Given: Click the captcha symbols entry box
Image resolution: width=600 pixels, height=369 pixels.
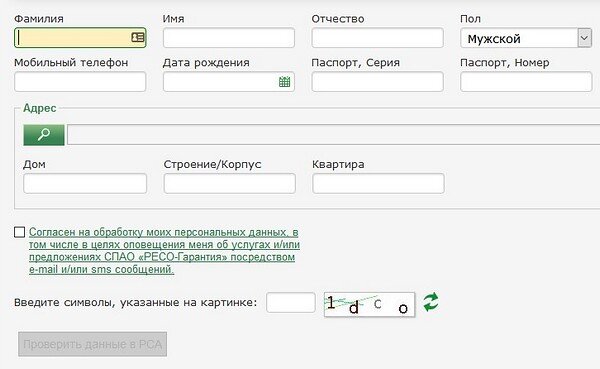Looking at the screenshot, I should [291, 302].
